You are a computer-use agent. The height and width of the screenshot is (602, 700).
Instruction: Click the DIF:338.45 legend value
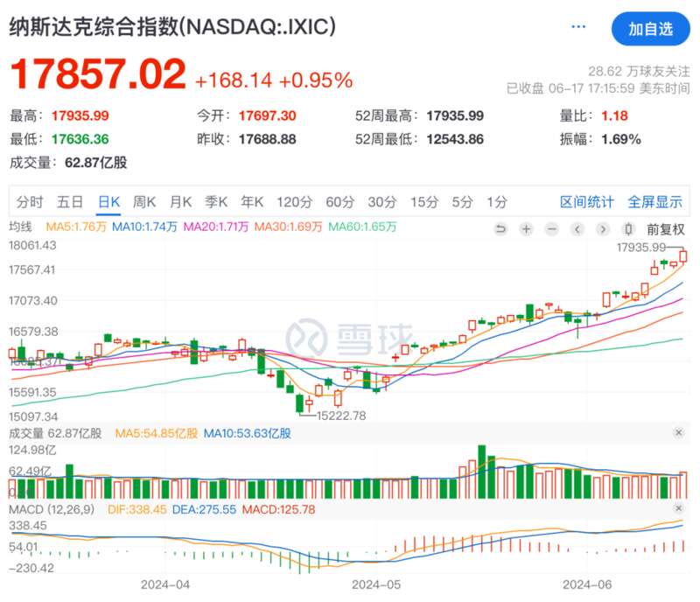pyautogui.click(x=137, y=509)
